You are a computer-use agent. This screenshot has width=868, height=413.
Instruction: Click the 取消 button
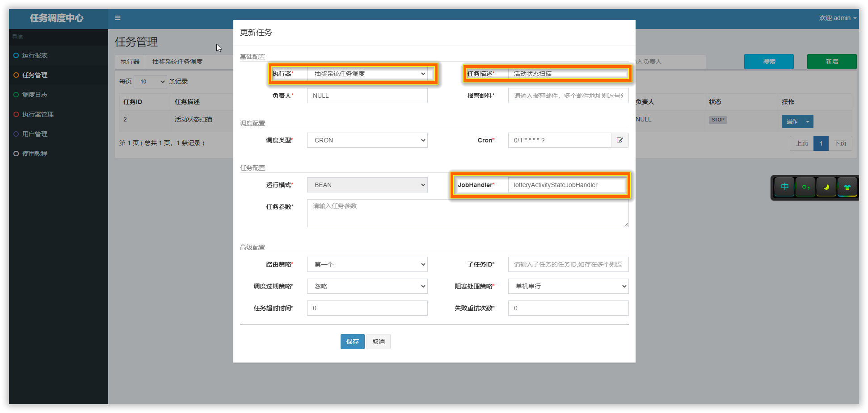coord(378,342)
